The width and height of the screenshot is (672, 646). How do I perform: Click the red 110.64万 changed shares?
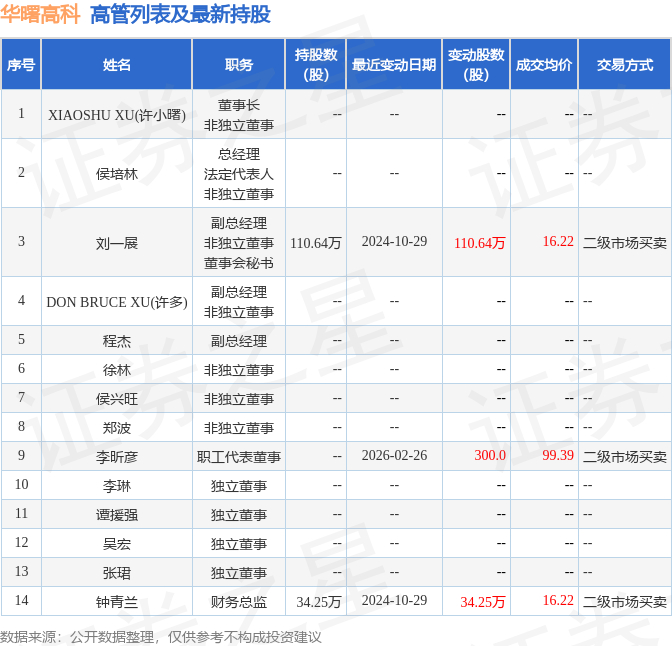point(480,243)
